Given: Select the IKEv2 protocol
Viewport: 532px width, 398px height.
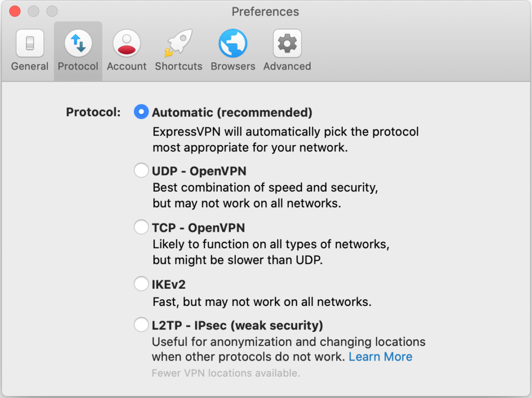Looking at the screenshot, I should 141,283.
